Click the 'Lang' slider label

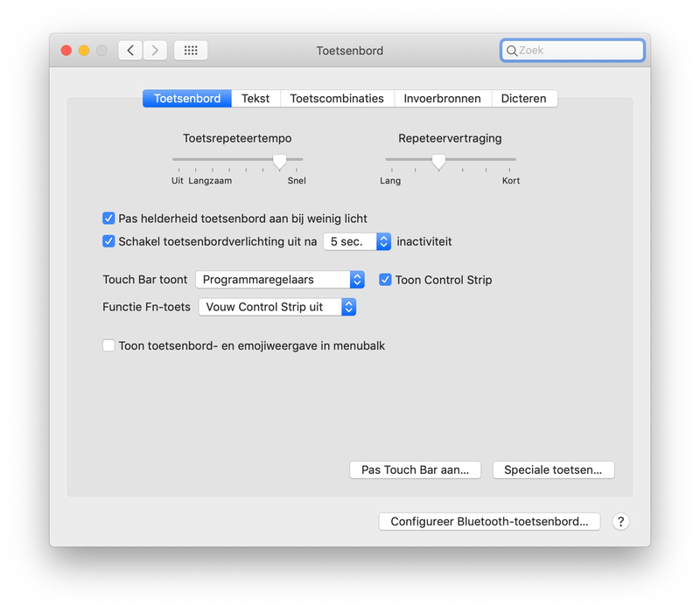pos(390,181)
